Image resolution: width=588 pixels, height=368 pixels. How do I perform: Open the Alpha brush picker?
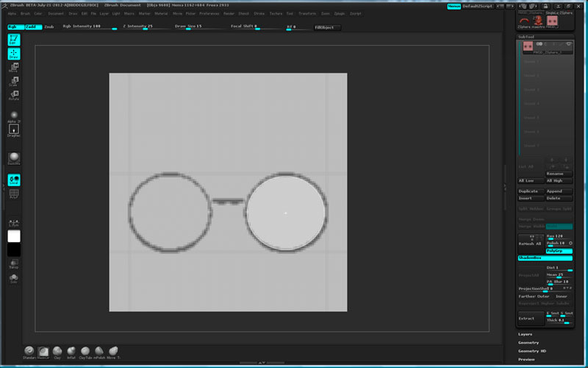point(14,117)
